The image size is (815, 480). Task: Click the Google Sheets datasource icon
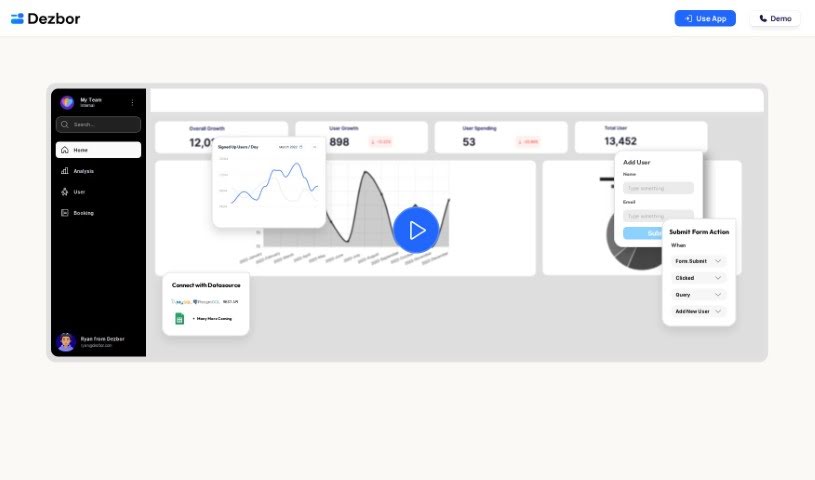point(180,318)
